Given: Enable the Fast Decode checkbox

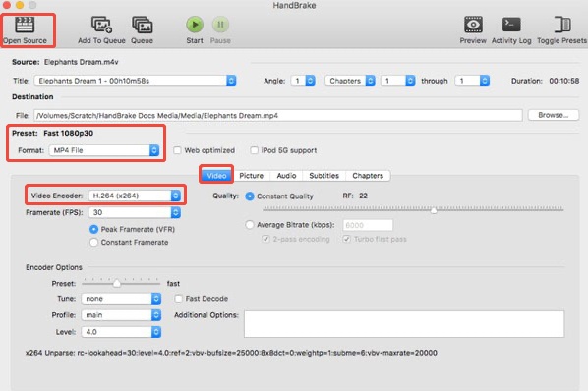Looking at the screenshot, I should (x=179, y=299).
